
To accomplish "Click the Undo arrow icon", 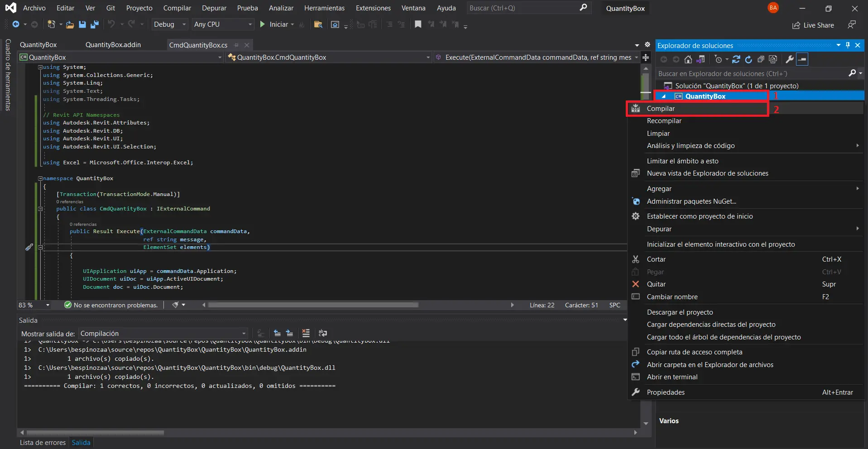I will [x=111, y=24].
